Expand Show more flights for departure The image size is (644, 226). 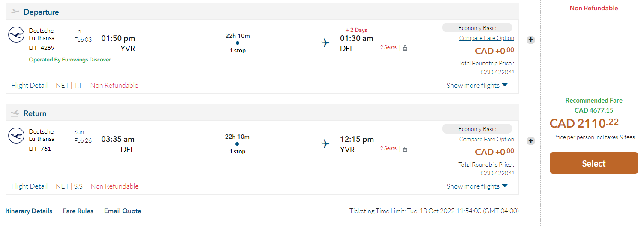[477, 85]
